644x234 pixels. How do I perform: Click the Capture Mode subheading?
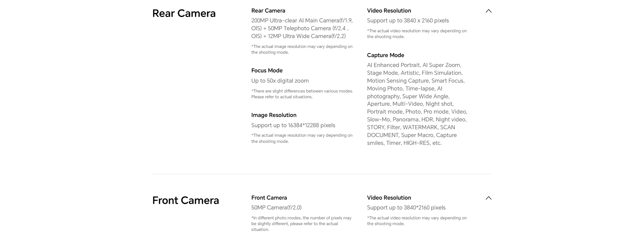coord(385,55)
